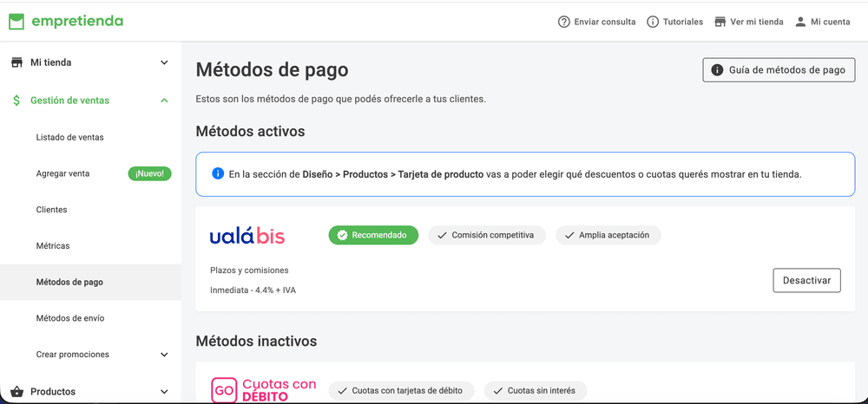Open Enviar consulta link

604,22
